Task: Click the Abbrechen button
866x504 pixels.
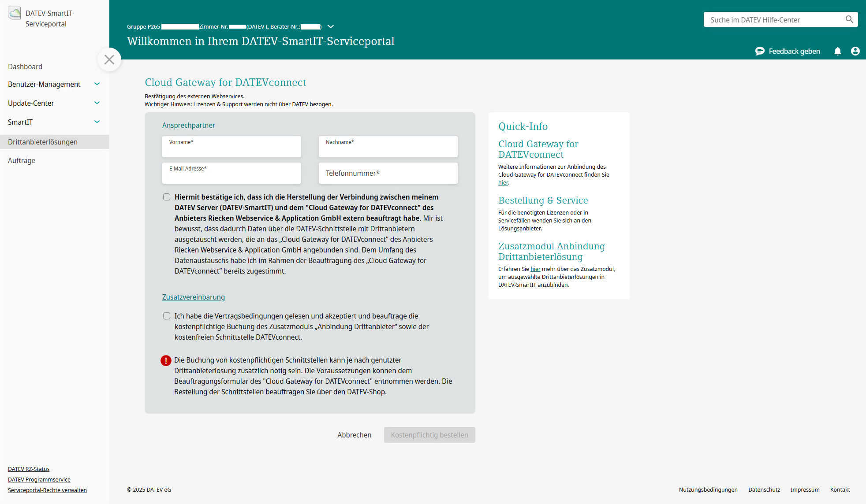Action: (355, 435)
